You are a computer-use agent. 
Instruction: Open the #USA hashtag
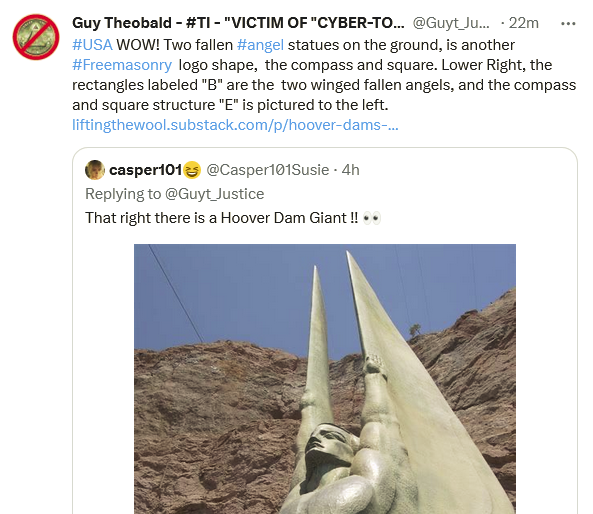click(x=92, y=45)
